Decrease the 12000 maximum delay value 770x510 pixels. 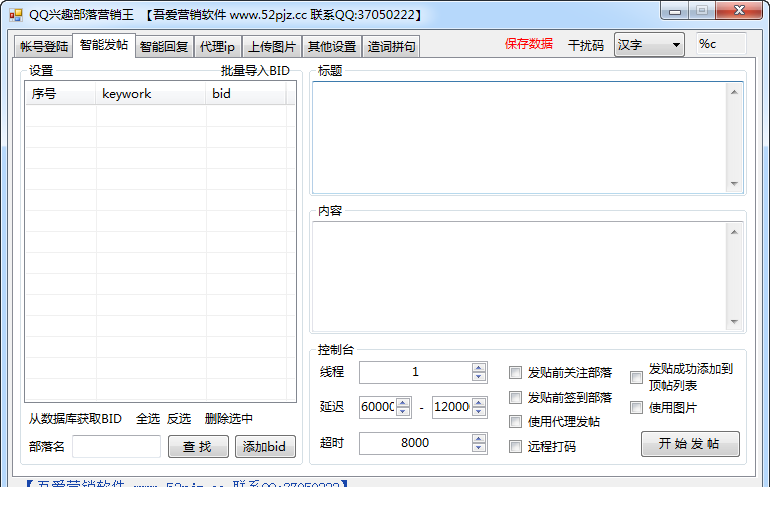point(479,412)
